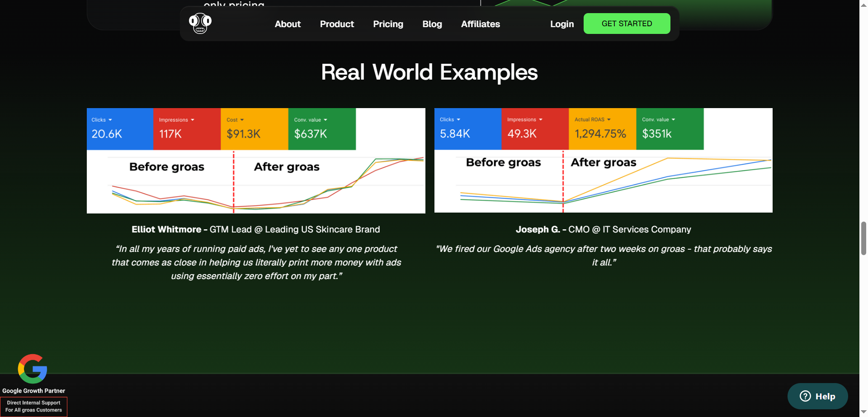Open the About nav item
Viewport: 868px width, 417px height.
click(288, 24)
